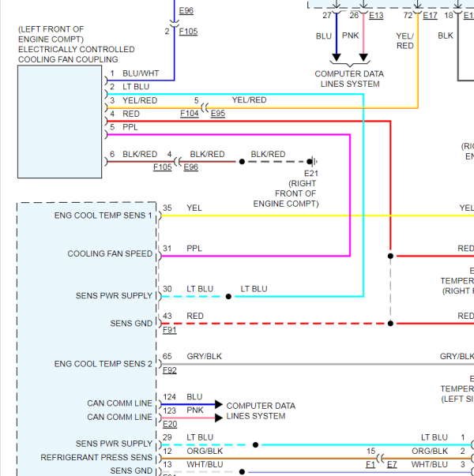Click the COOLING FAN SPEED label
The height and width of the screenshot is (476, 474).
(x=110, y=253)
